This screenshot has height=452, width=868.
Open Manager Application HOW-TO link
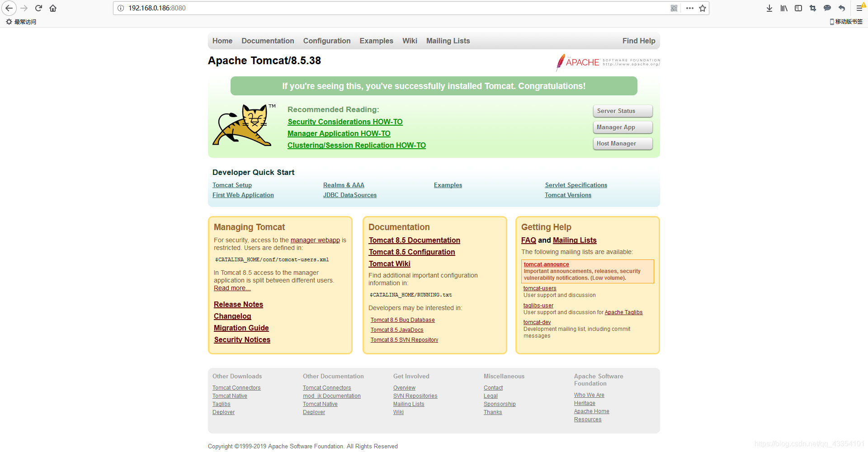[339, 133]
